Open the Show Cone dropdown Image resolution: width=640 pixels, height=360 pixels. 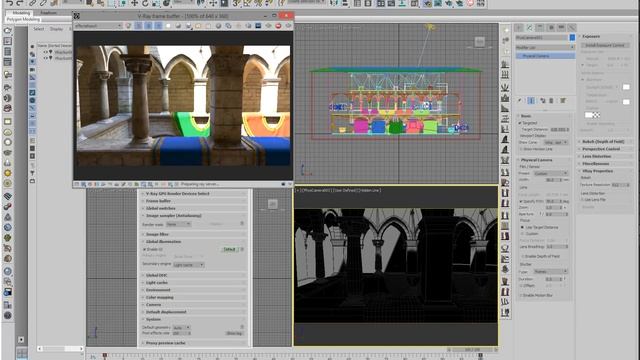click(556, 142)
